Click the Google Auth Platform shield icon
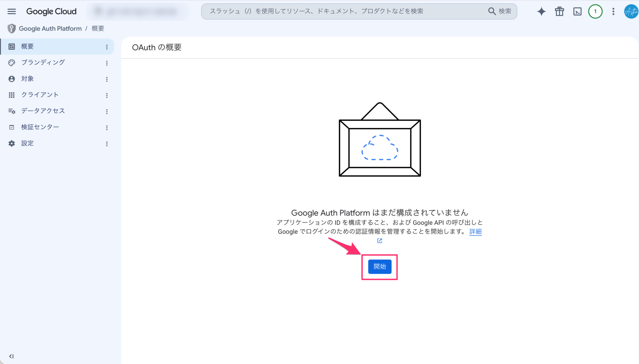 click(12, 29)
